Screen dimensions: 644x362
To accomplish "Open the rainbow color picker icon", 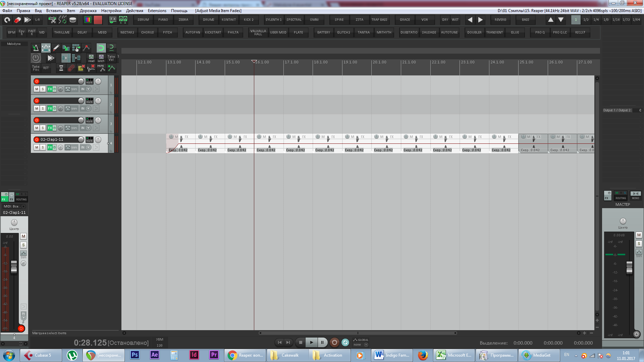I will pyautogui.click(x=88, y=20).
